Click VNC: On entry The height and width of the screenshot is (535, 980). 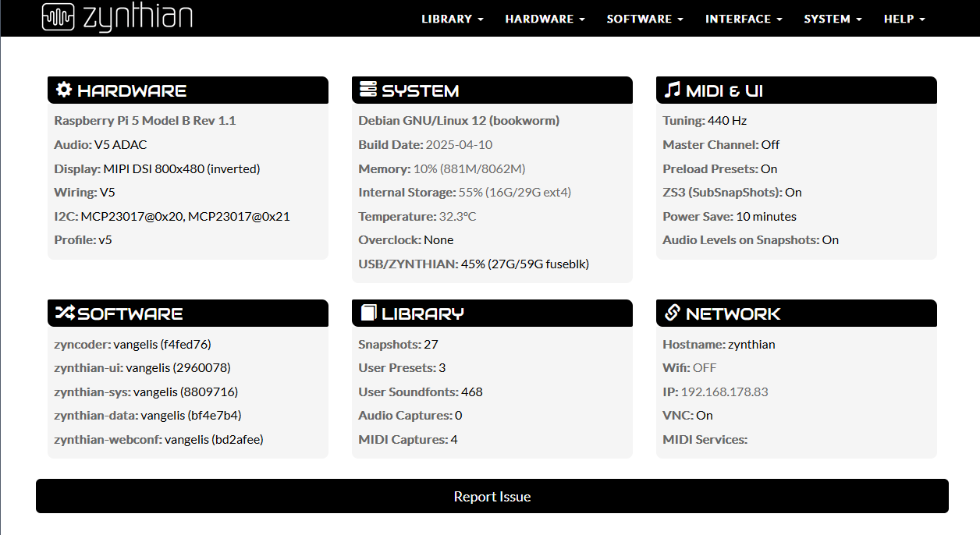point(687,415)
